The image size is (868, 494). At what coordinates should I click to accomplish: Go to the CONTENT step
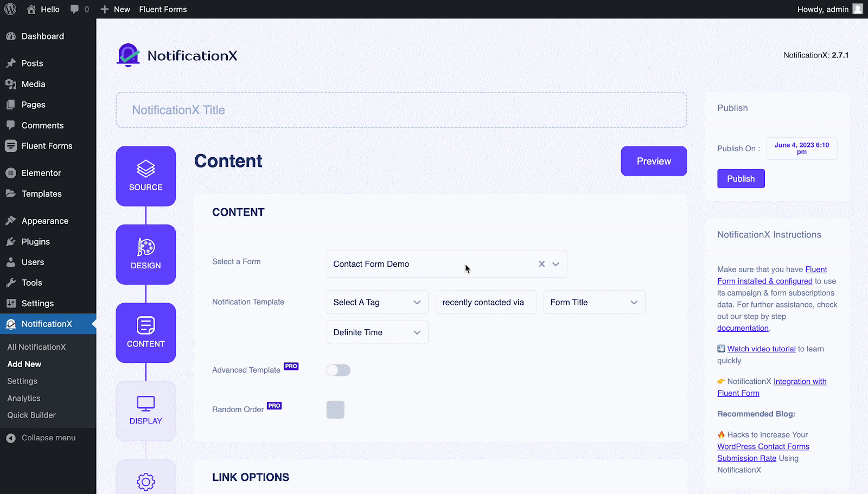tap(146, 332)
